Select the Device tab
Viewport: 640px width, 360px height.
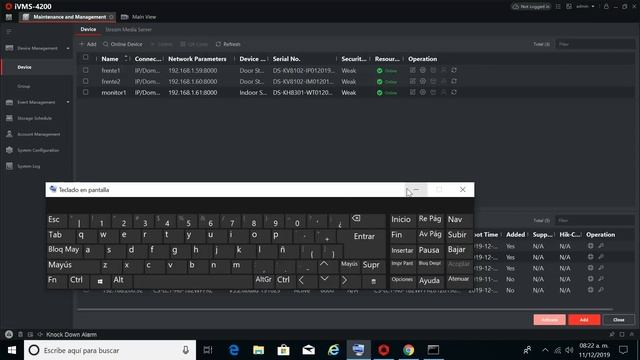pos(88,29)
